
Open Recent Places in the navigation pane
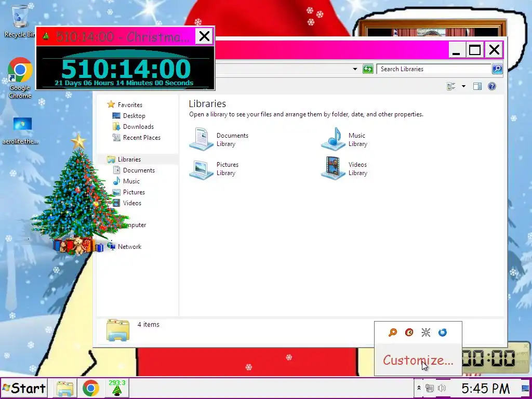click(x=141, y=137)
